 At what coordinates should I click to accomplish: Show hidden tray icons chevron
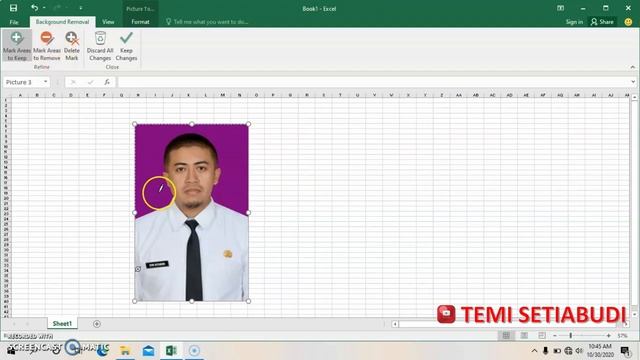tap(534, 351)
